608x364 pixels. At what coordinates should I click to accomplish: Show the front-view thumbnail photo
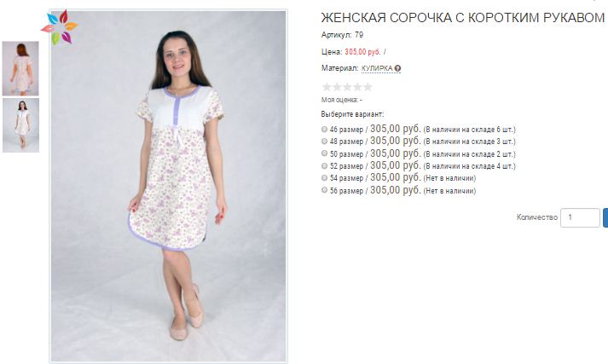tap(21, 125)
